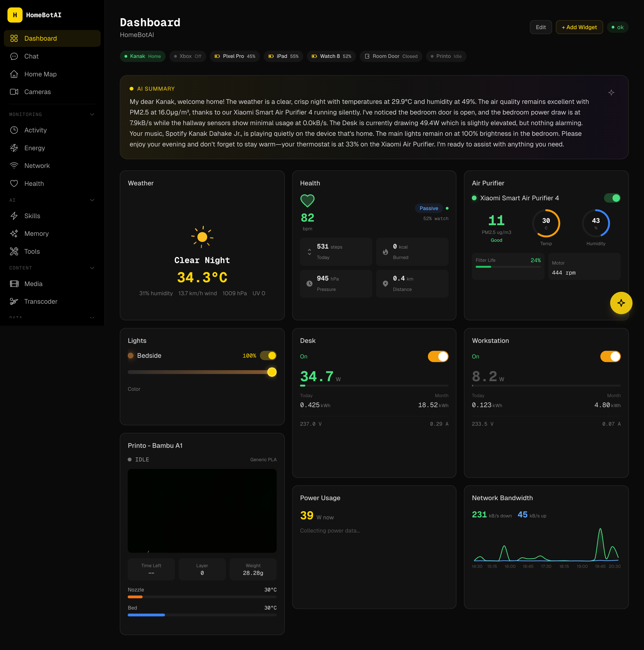
Task: Switch off the Desk power toggle
Action: 438,357
